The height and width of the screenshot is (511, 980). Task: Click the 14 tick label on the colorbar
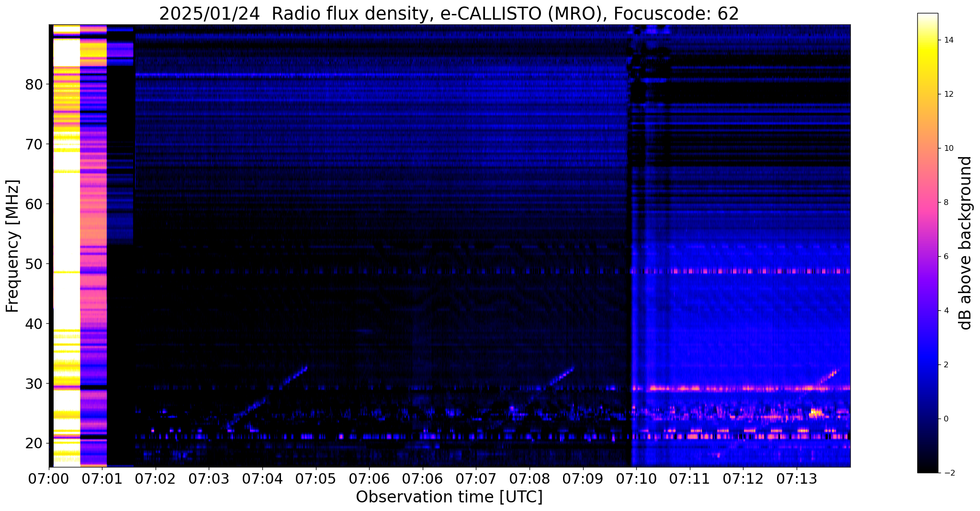tap(948, 40)
